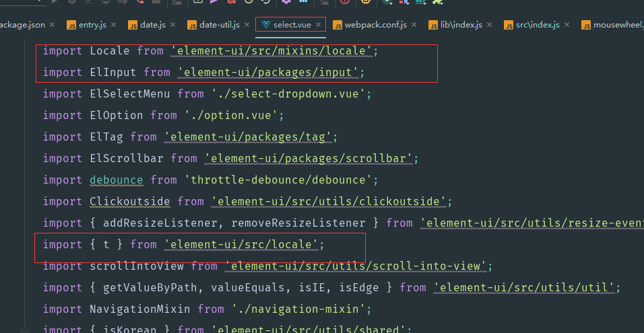Click the 'throttle-debounce/debounce' string
644x333 pixels.
click(278, 180)
